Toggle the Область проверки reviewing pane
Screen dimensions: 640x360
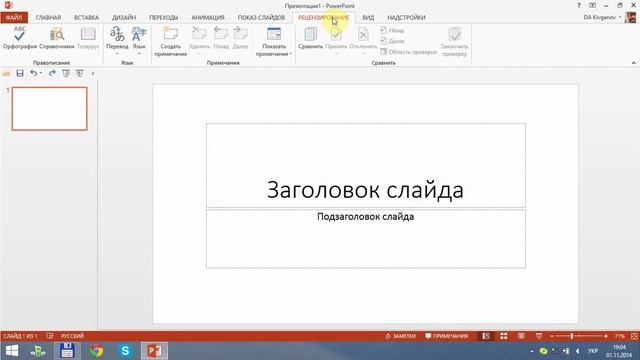pos(408,52)
